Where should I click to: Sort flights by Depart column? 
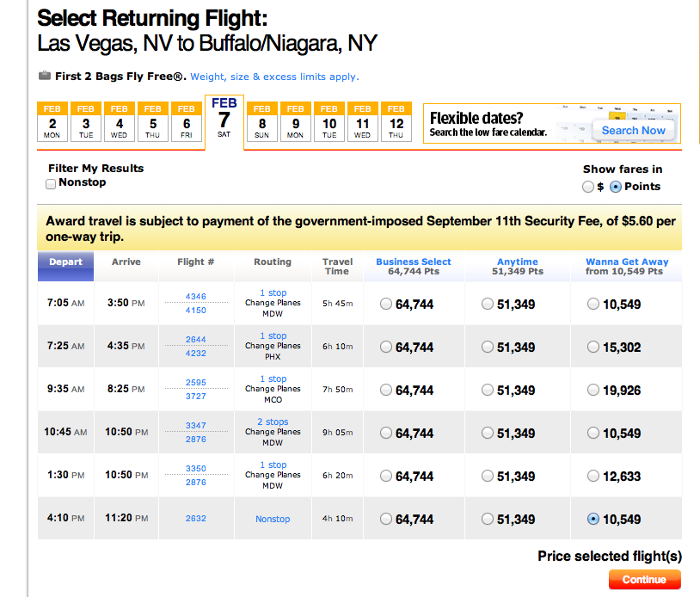pos(65,262)
